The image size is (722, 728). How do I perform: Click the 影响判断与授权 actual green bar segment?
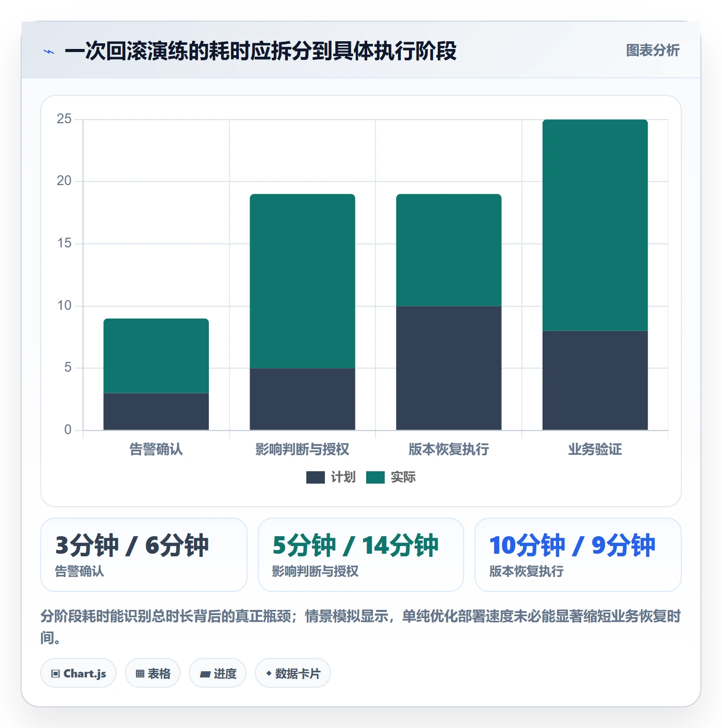(x=303, y=281)
